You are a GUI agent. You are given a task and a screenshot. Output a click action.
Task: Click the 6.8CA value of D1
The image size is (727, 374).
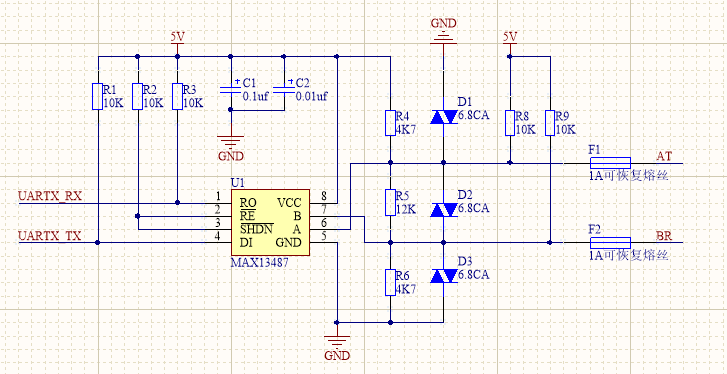(x=473, y=116)
